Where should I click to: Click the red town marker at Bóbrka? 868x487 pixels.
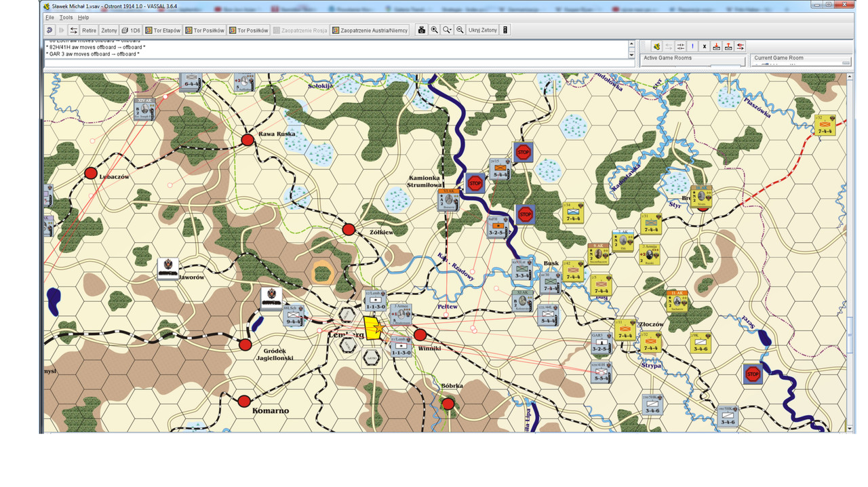tap(448, 404)
